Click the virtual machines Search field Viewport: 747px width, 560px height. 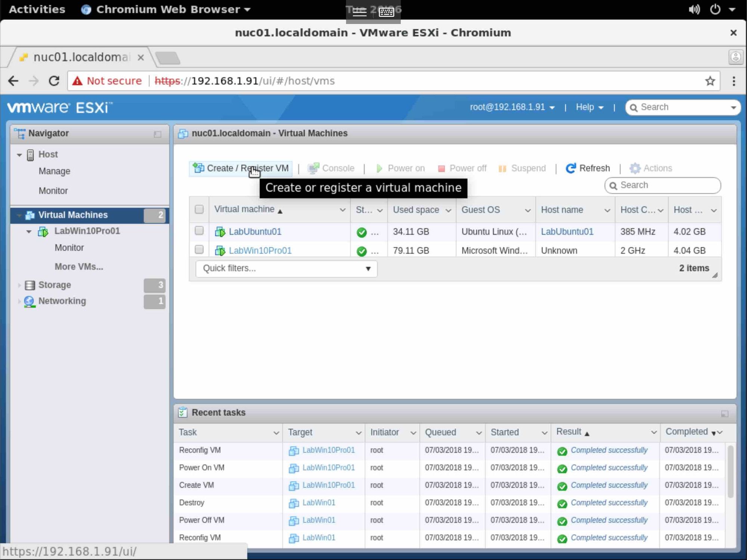click(663, 186)
